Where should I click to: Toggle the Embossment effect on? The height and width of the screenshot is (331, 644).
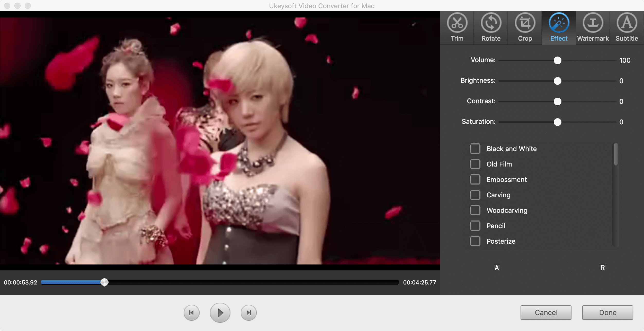(475, 179)
